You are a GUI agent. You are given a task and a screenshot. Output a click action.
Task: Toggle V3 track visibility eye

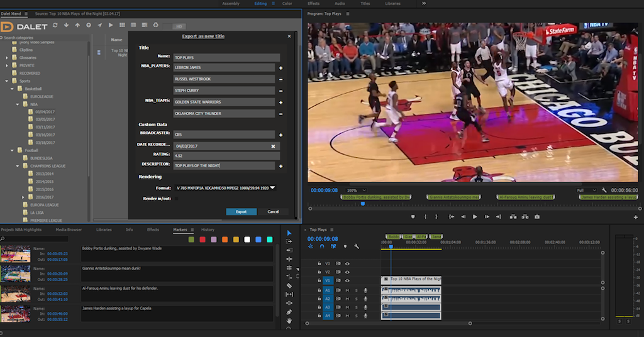pyautogui.click(x=347, y=263)
